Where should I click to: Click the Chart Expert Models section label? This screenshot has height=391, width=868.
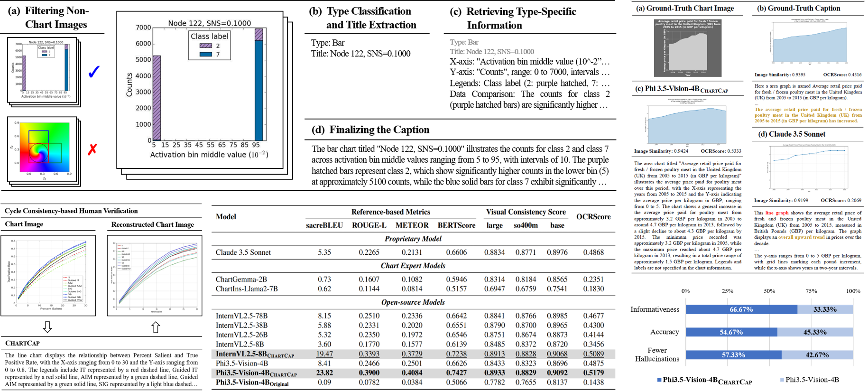click(413, 266)
